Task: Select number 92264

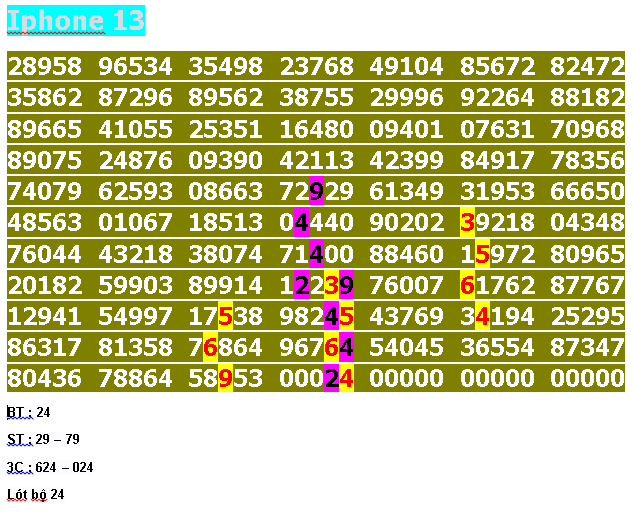Action: click(497, 98)
